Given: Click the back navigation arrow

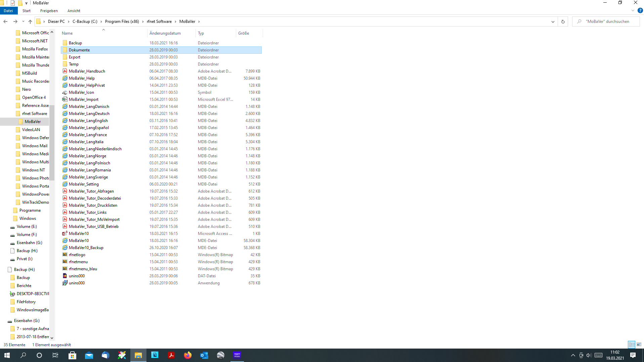Looking at the screenshot, I should pos(5,22).
